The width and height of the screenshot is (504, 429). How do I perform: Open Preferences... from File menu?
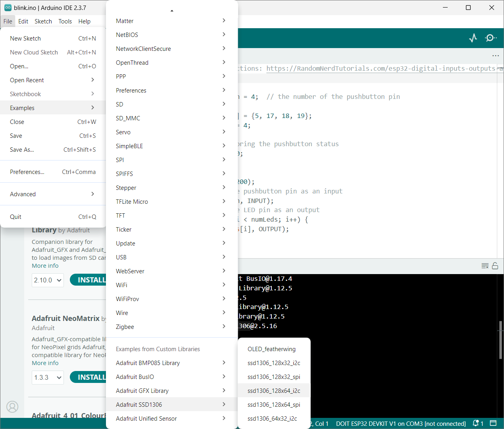[x=53, y=172]
